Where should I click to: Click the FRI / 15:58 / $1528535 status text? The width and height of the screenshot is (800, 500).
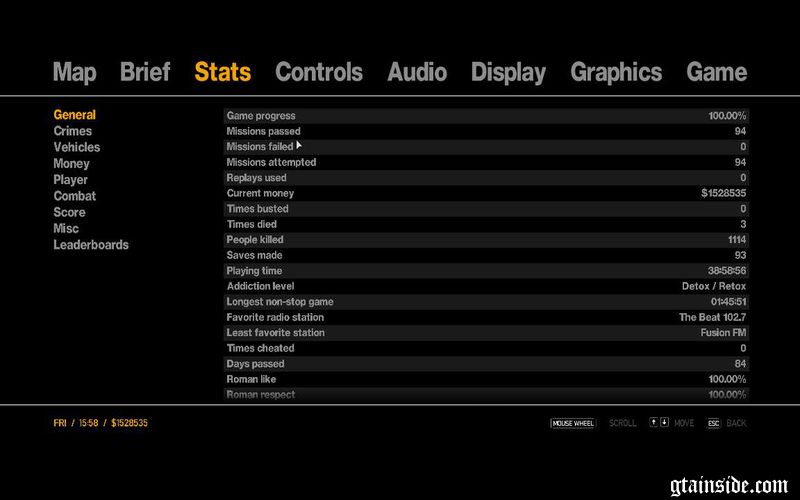(101, 423)
